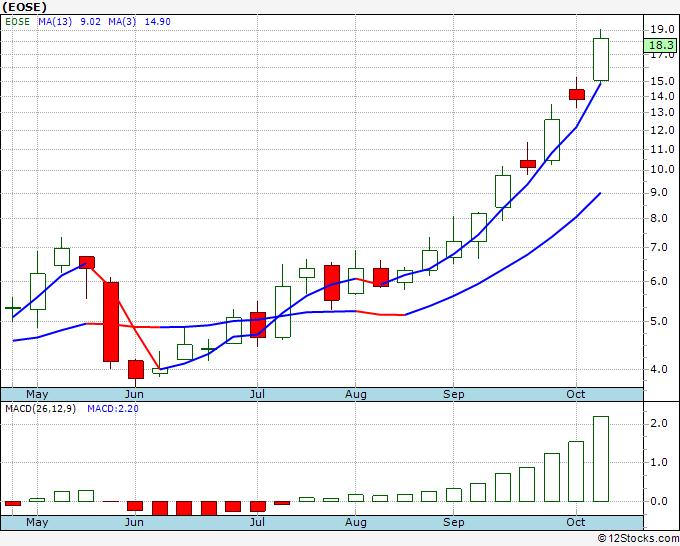Click the MA(3) value 14.90

157,22
